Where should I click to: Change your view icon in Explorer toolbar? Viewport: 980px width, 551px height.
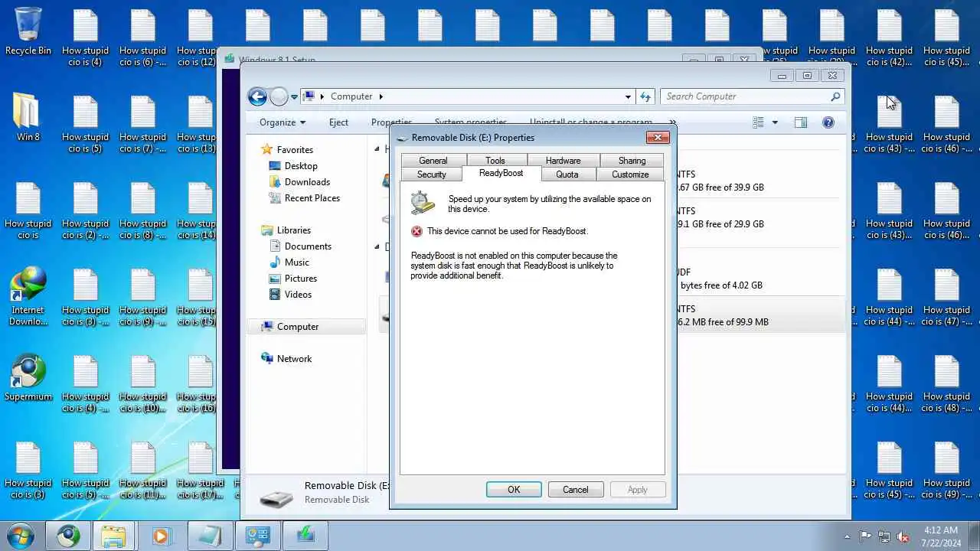click(758, 122)
